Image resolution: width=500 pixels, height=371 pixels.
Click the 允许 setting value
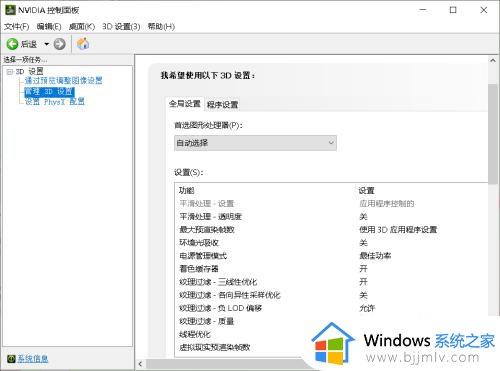(x=367, y=308)
